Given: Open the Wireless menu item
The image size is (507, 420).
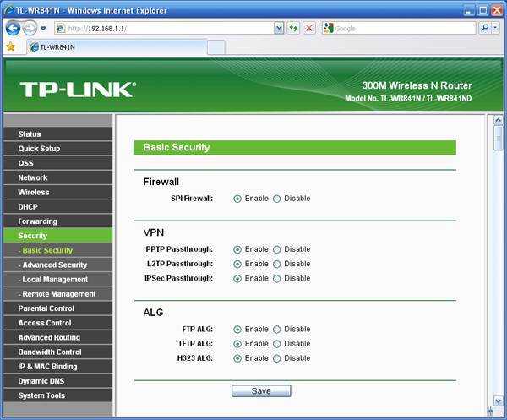Looking at the screenshot, I should pos(58,192).
